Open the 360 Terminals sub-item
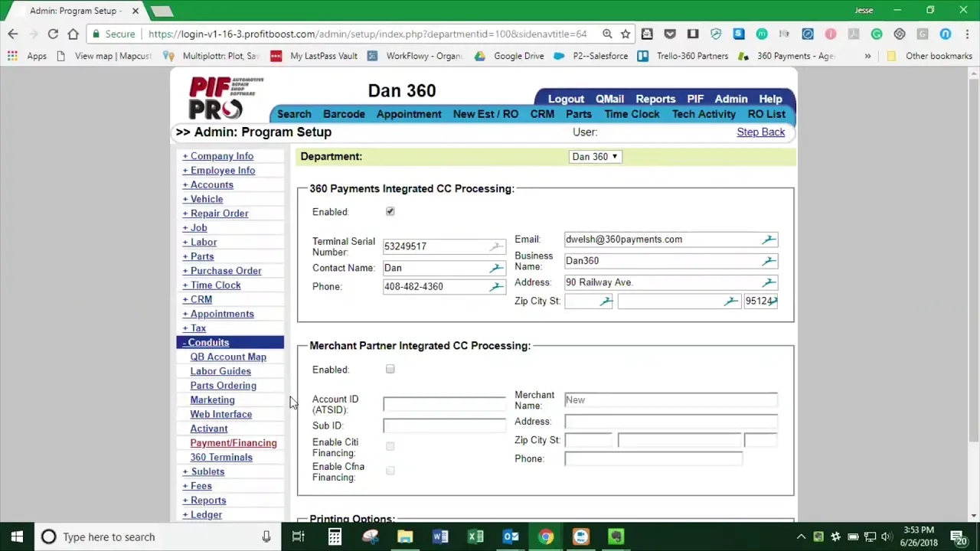Viewport: 980px width, 551px height. (x=221, y=458)
